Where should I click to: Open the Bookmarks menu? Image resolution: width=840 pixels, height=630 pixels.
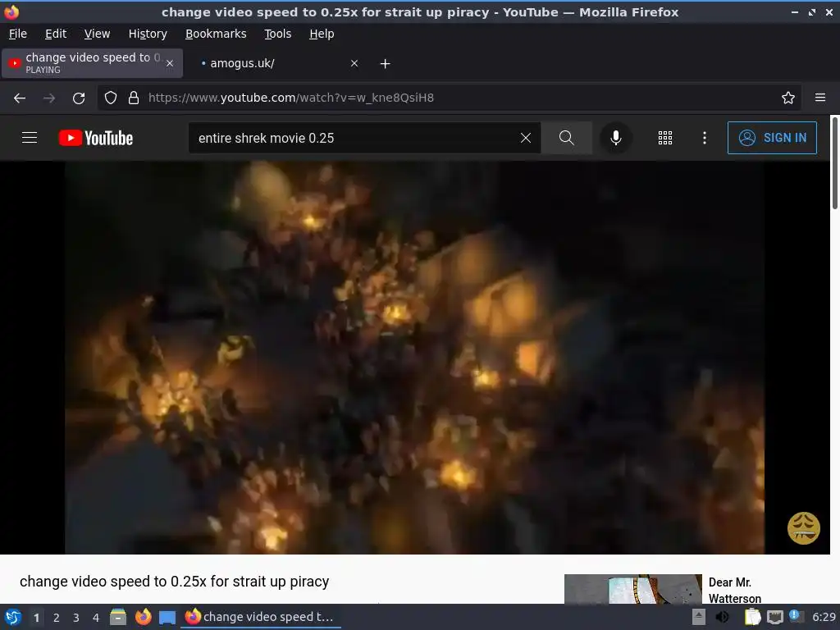pyautogui.click(x=216, y=34)
